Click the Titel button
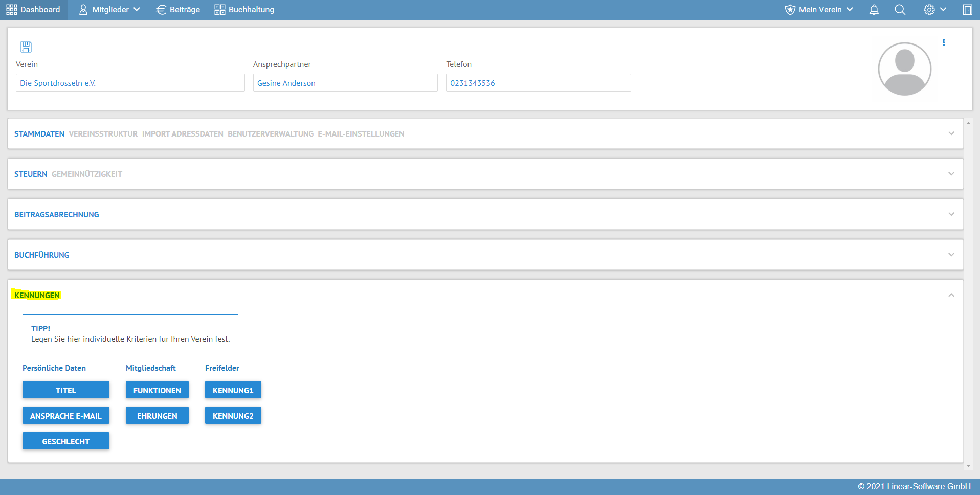 66,390
